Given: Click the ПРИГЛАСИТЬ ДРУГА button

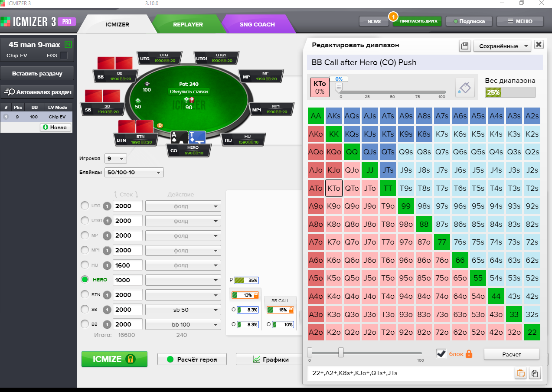Looking at the screenshot, I should (417, 21).
